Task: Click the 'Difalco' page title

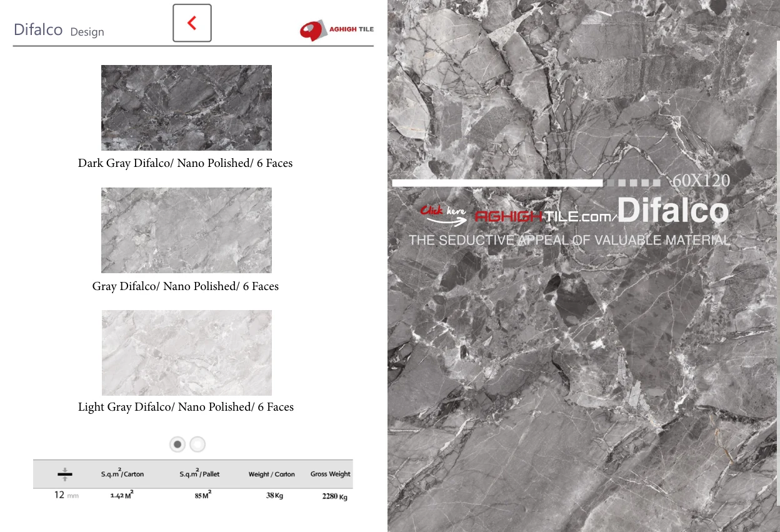Action: [38, 29]
